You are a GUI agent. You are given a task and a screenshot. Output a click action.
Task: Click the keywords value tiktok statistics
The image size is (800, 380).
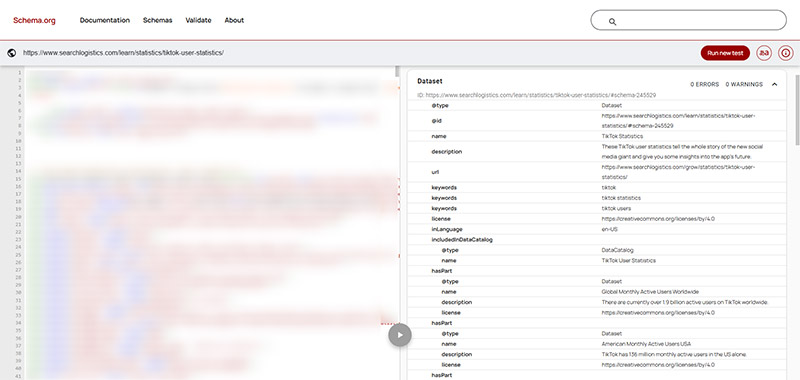(621, 198)
